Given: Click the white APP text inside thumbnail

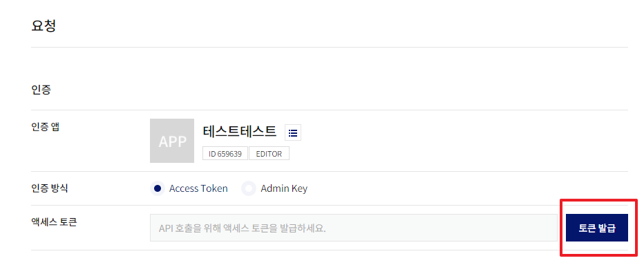Looking at the screenshot, I should (x=173, y=141).
